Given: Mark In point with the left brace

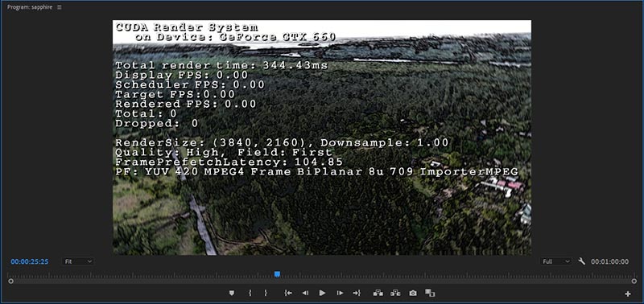Looking at the screenshot, I should coord(250,293).
